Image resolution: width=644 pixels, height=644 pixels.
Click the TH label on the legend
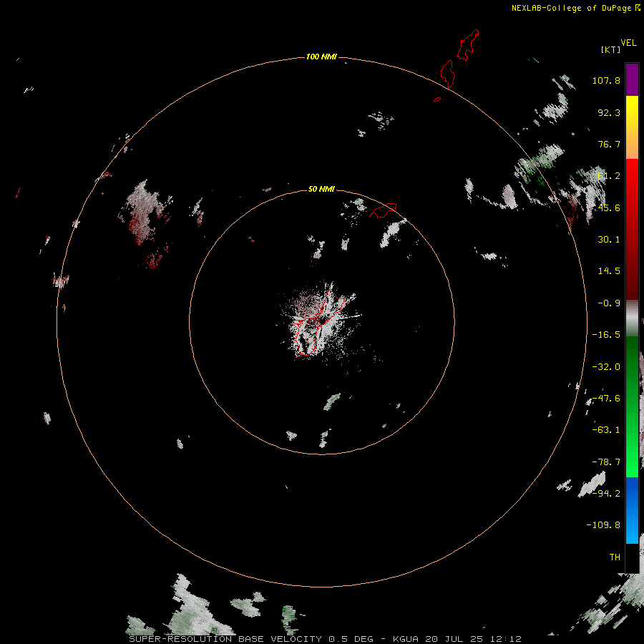pos(615,557)
